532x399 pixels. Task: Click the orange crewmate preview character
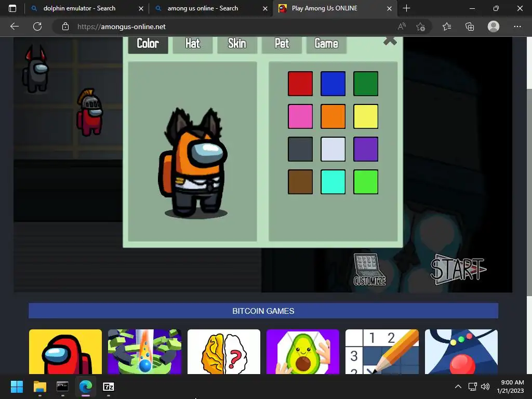pyautogui.click(x=193, y=163)
